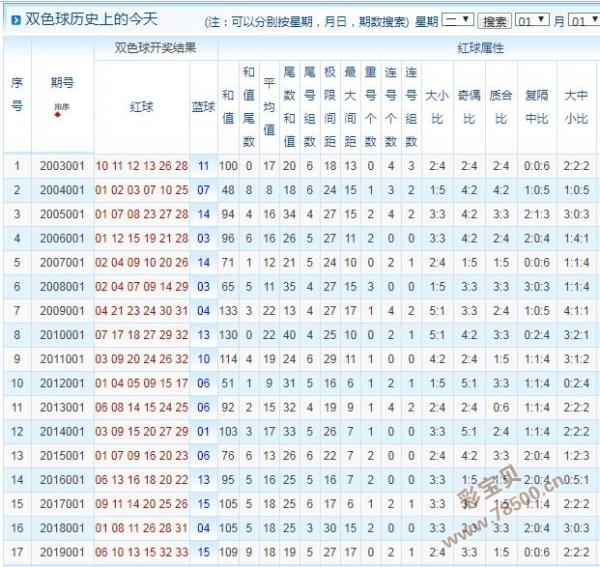Select issue number 2007001

point(62,262)
